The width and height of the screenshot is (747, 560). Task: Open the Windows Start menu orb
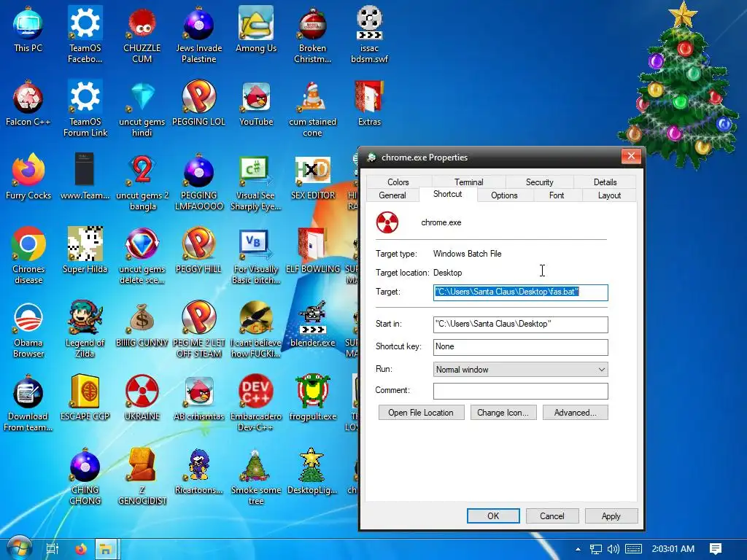point(19,548)
